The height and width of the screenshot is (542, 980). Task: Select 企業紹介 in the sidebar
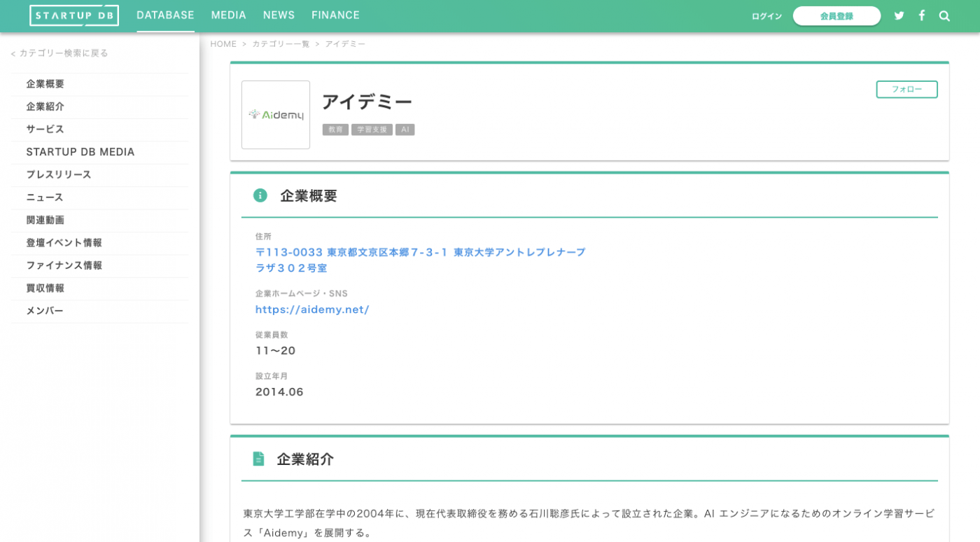(x=99, y=106)
